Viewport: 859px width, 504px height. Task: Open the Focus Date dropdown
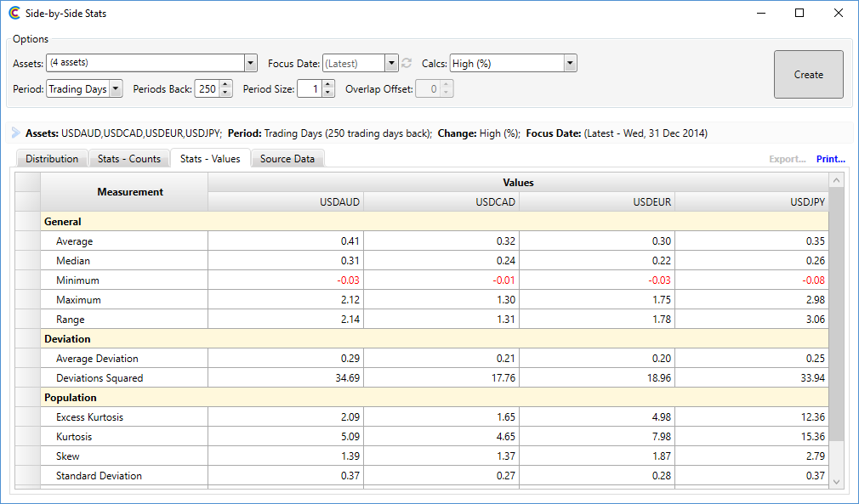(391, 64)
